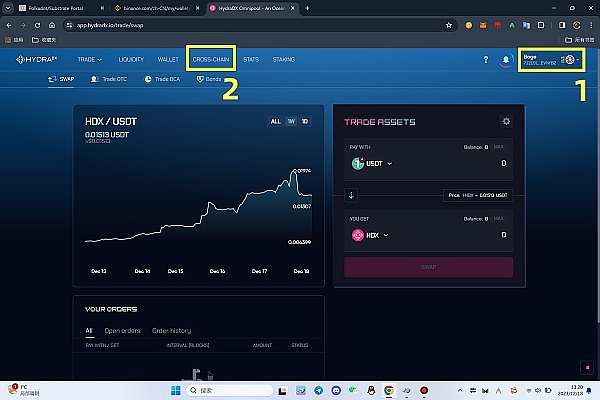Screen dimensions: 600x400
Task: Go to the Cross-Chain tab
Action: [x=210, y=60]
